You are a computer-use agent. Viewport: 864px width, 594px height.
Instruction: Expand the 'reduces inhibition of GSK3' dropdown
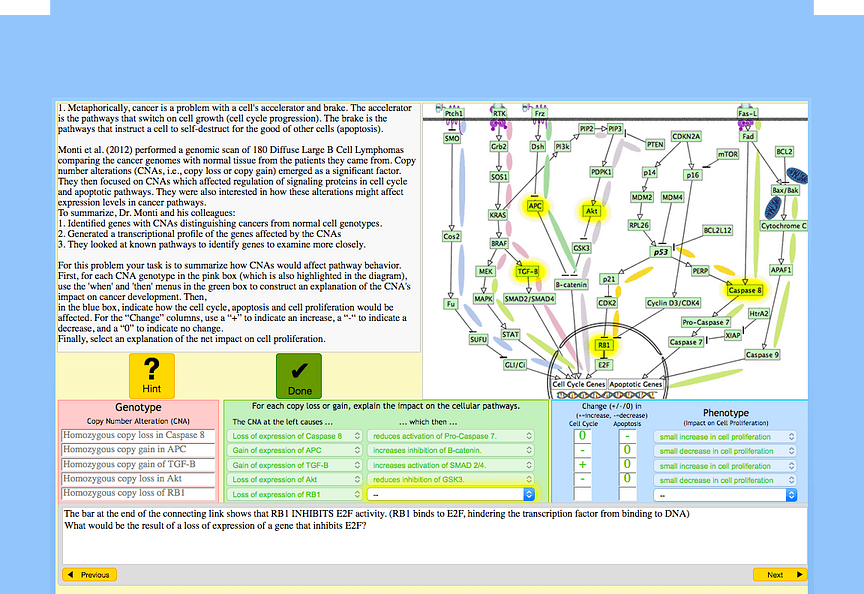[450, 480]
